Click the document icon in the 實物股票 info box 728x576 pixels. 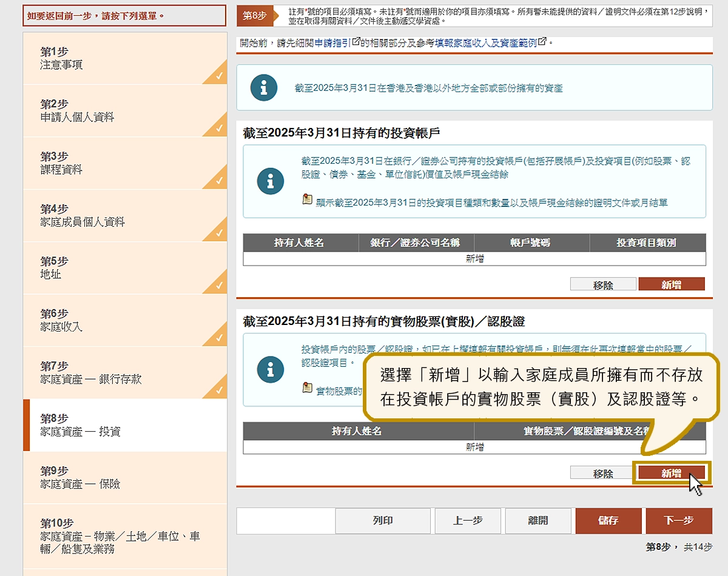tap(308, 388)
